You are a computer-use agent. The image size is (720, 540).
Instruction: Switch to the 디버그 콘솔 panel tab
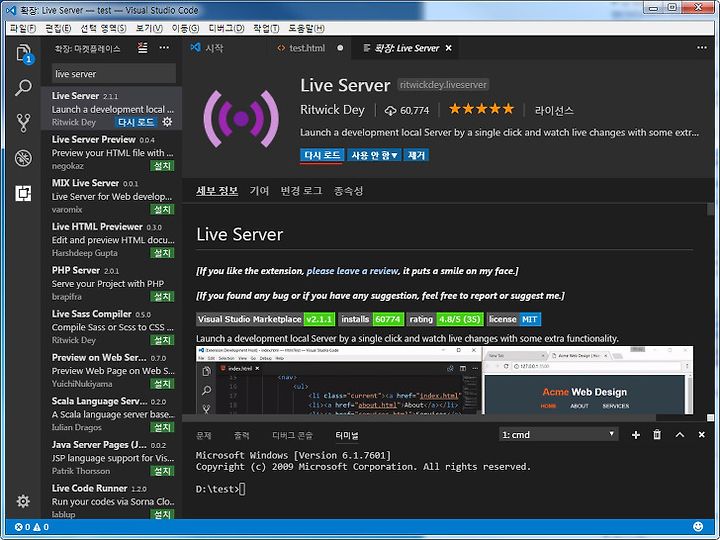pyautogui.click(x=292, y=435)
